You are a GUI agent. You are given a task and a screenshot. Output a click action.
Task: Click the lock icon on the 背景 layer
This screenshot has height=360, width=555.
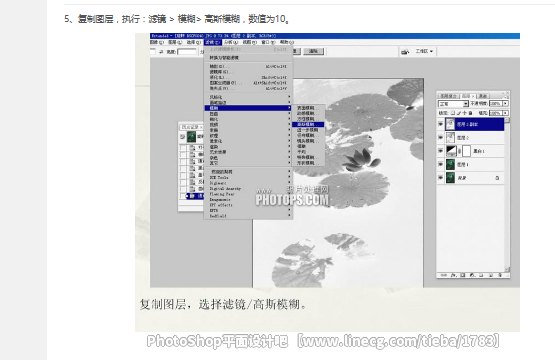497,178
